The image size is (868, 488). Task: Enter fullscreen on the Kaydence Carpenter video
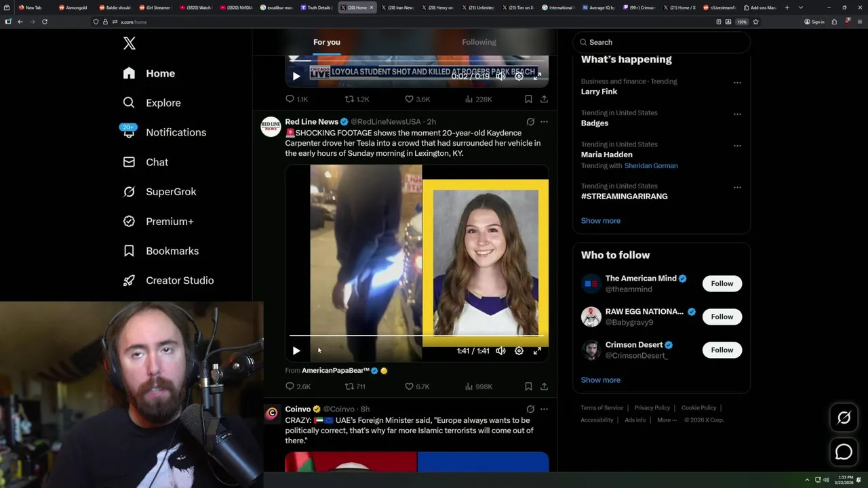click(537, 350)
